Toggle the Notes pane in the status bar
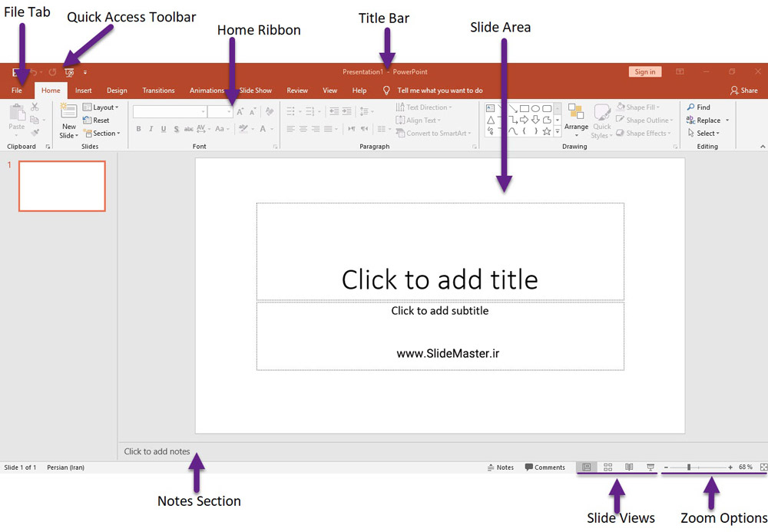The image size is (768, 532). (501, 467)
